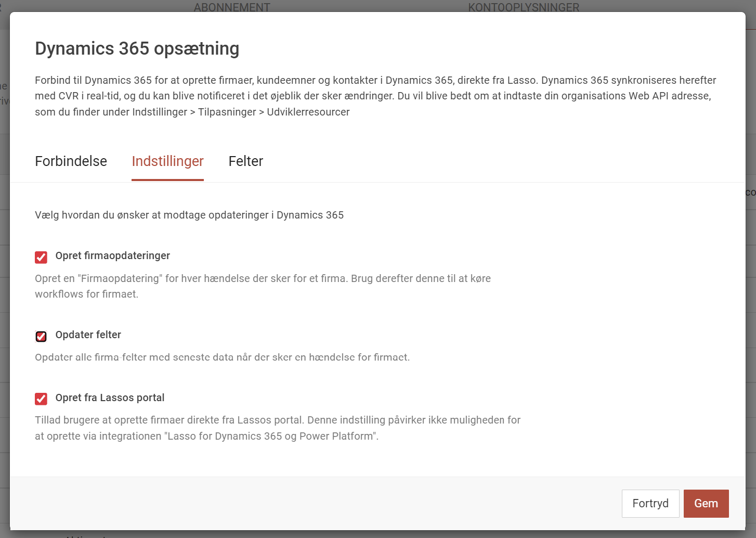Open the Felter tab

(245, 161)
